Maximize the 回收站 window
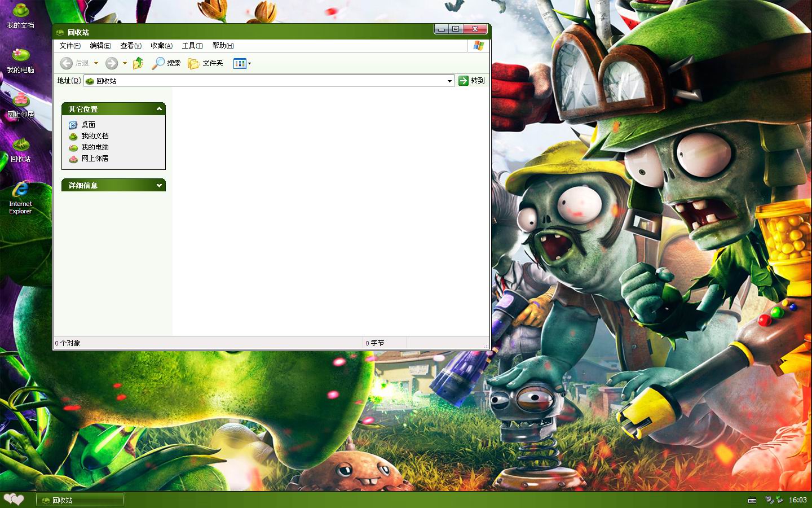Image resolution: width=812 pixels, height=508 pixels. [x=456, y=29]
